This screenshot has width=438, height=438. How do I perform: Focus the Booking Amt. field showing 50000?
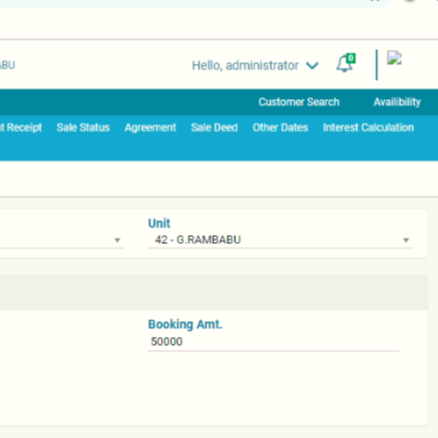(273, 342)
